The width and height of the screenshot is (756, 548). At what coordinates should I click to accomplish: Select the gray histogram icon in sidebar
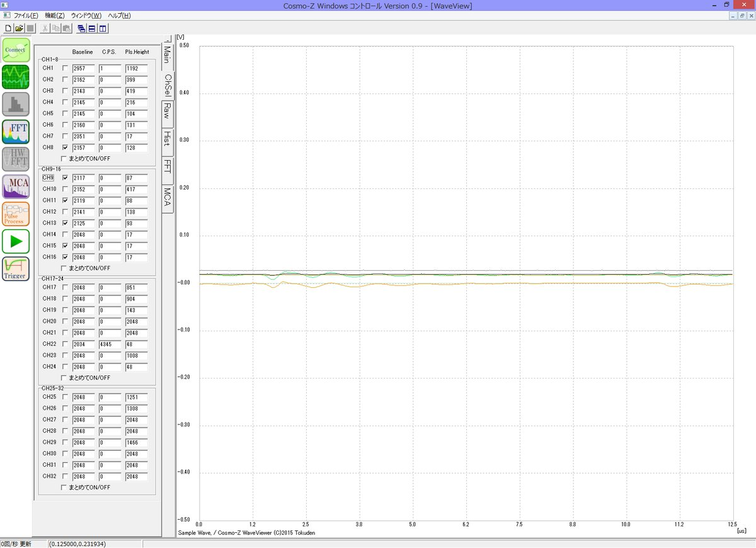(16, 104)
